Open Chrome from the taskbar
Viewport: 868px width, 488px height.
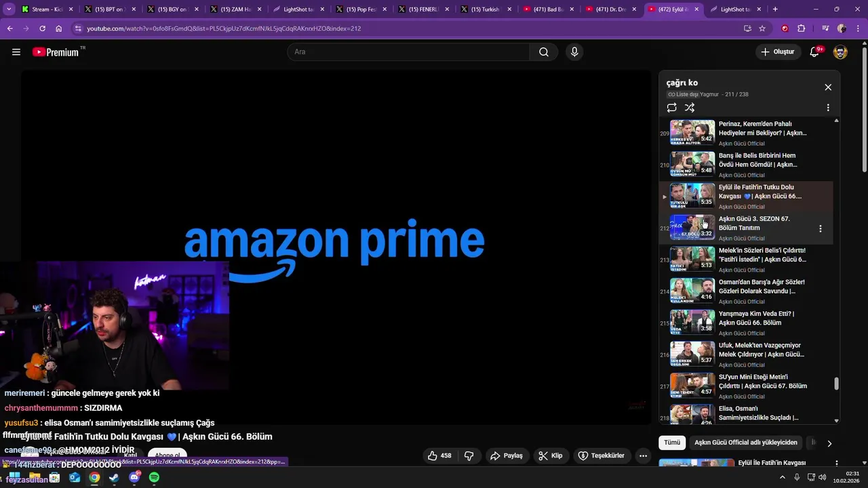(x=94, y=477)
